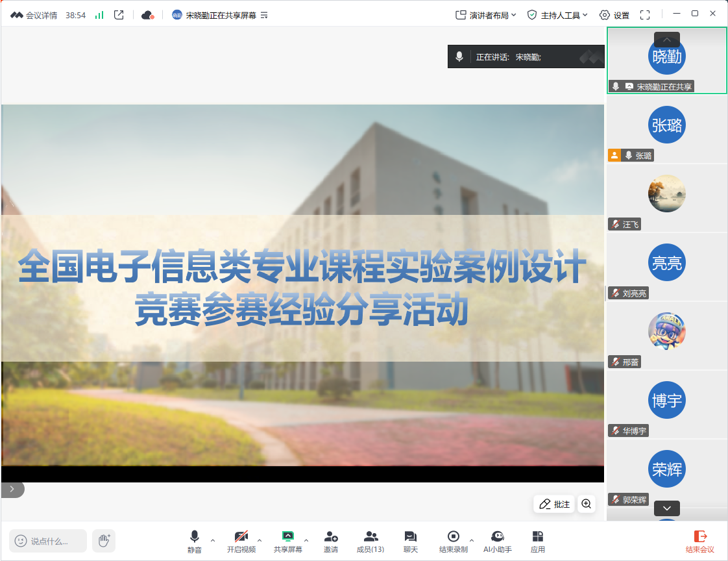
Task: Click End Meeting (结束会议)
Action: click(x=700, y=542)
